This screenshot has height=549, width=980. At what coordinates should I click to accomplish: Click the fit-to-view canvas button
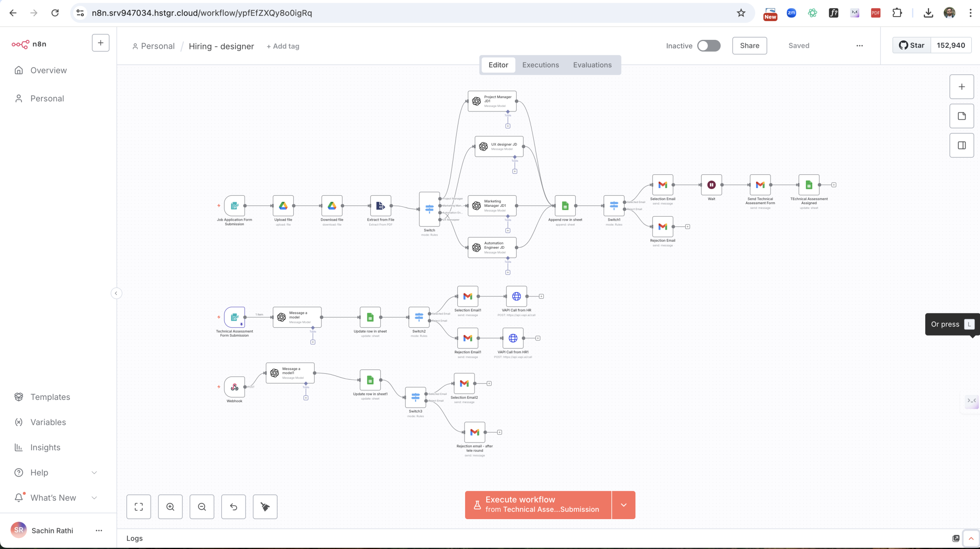pyautogui.click(x=139, y=506)
